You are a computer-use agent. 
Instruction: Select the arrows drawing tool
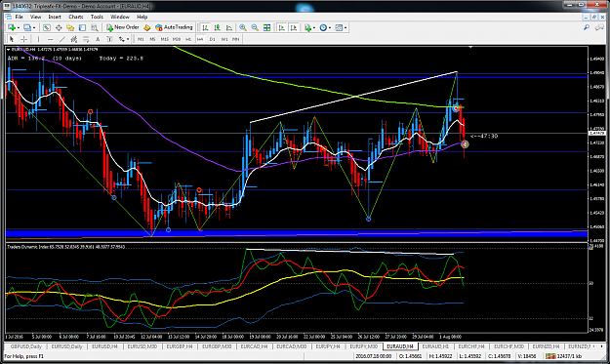pos(122,39)
